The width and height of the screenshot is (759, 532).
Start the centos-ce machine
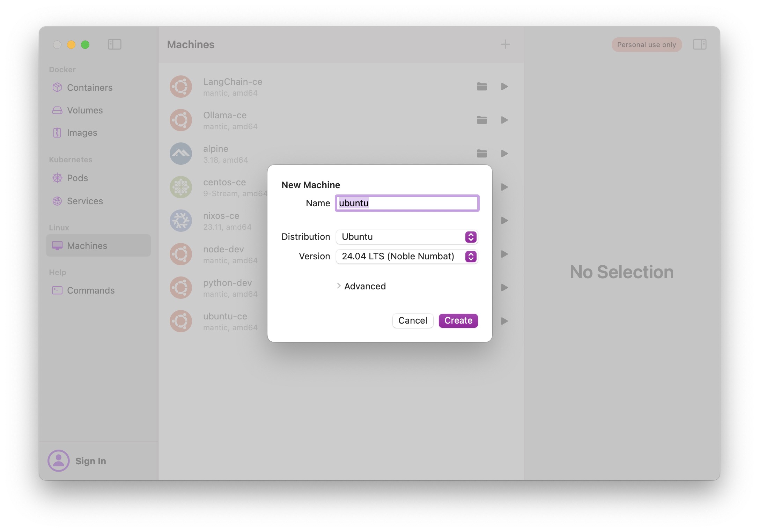pyautogui.click(x=504, y=187)
